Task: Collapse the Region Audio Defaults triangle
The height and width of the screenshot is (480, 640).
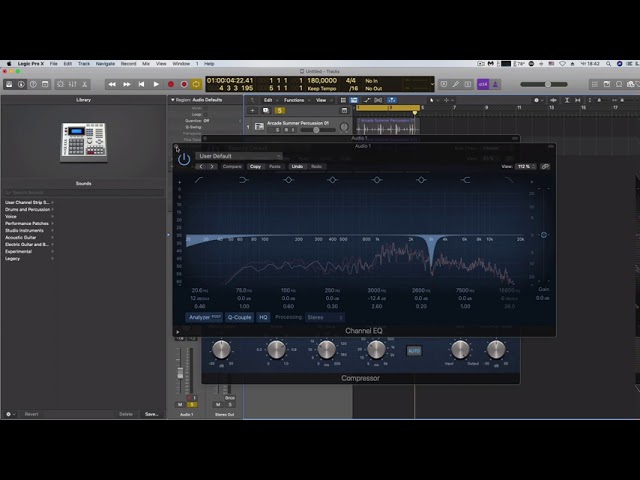Action: [x=173, y=100]
